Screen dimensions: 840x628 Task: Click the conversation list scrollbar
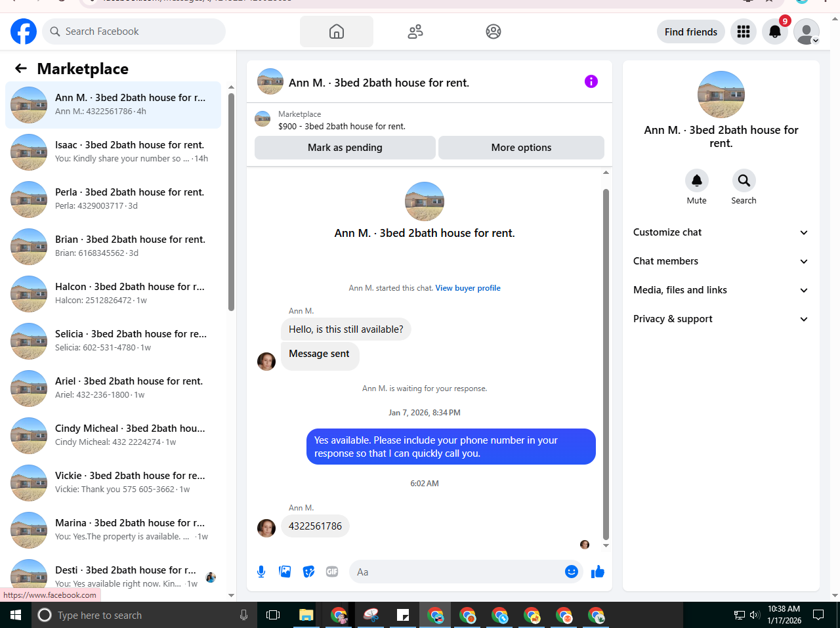coord(231,202)
